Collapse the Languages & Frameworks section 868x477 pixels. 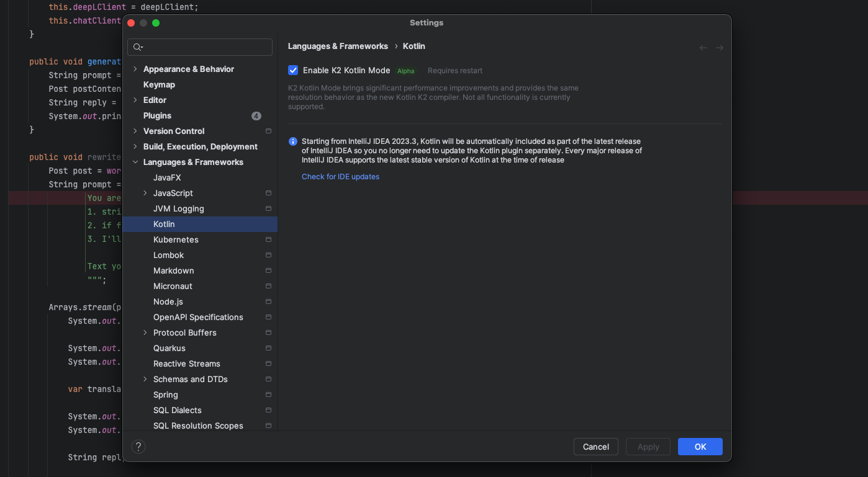[135, 162]
